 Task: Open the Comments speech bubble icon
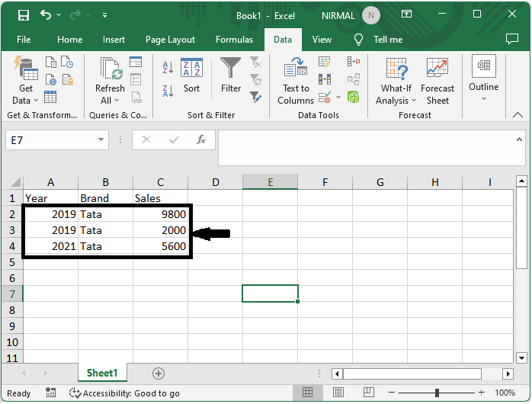pos(512,39)
